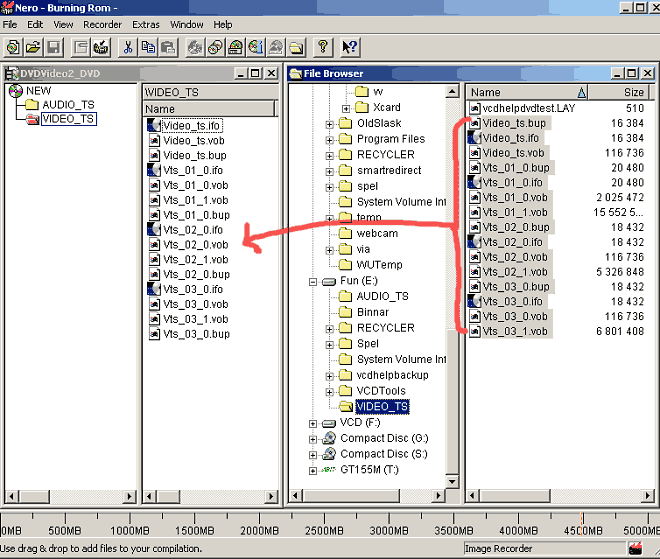The width and height of the screenshot is (660, 559).
Task: Sort File Browser by Size column
Action: 621,92
